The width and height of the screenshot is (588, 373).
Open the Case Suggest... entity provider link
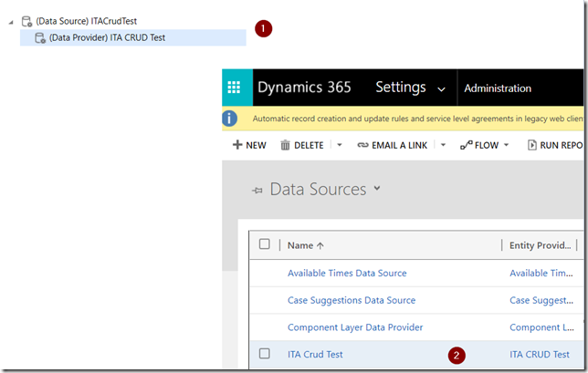point(541,300)
